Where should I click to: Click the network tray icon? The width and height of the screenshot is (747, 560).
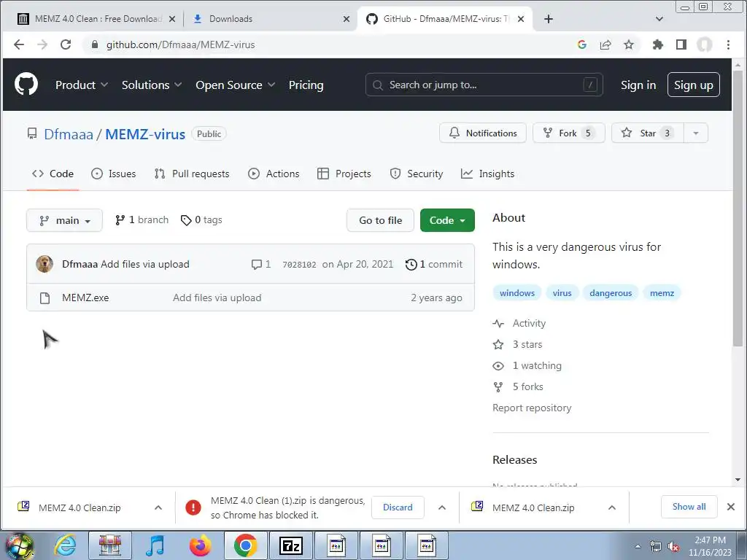pyautogui.click(x=656, y=547)
